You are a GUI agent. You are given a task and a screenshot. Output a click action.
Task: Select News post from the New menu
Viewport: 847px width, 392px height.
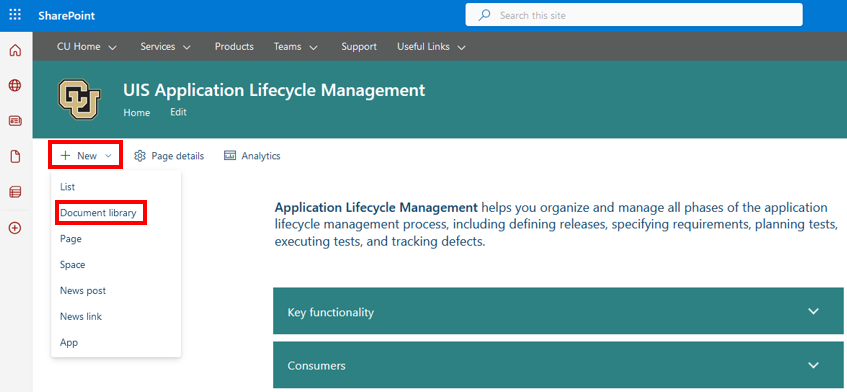(116, 290)
